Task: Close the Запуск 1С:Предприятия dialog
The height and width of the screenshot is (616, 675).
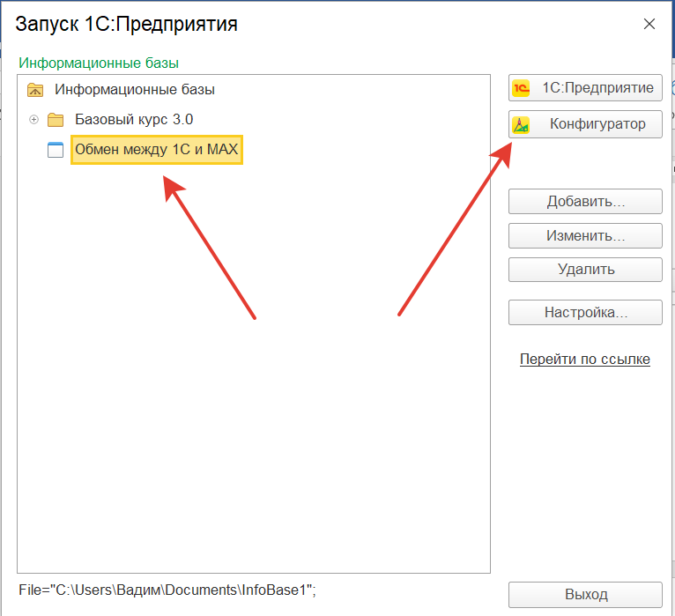Action: (649, 24)
